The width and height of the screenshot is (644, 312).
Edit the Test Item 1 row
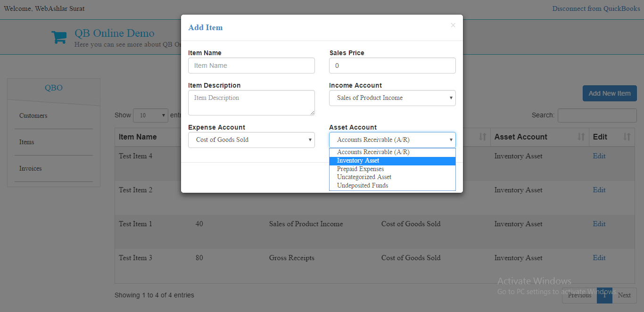coord(599,224)
